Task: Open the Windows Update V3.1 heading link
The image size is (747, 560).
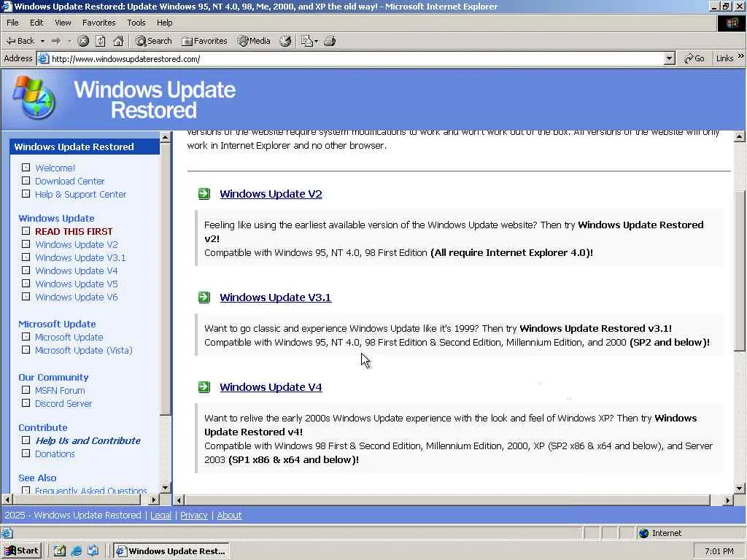Action: pos(275,297)
